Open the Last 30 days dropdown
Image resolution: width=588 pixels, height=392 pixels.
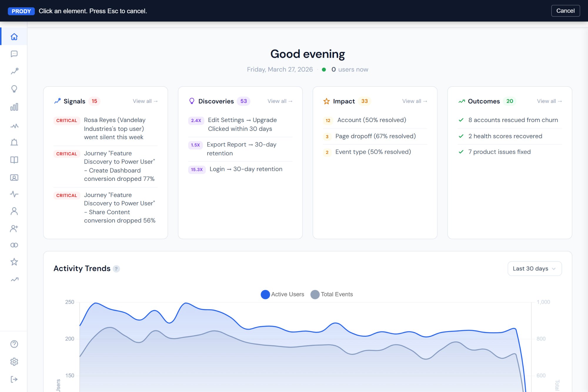[534, 268]
